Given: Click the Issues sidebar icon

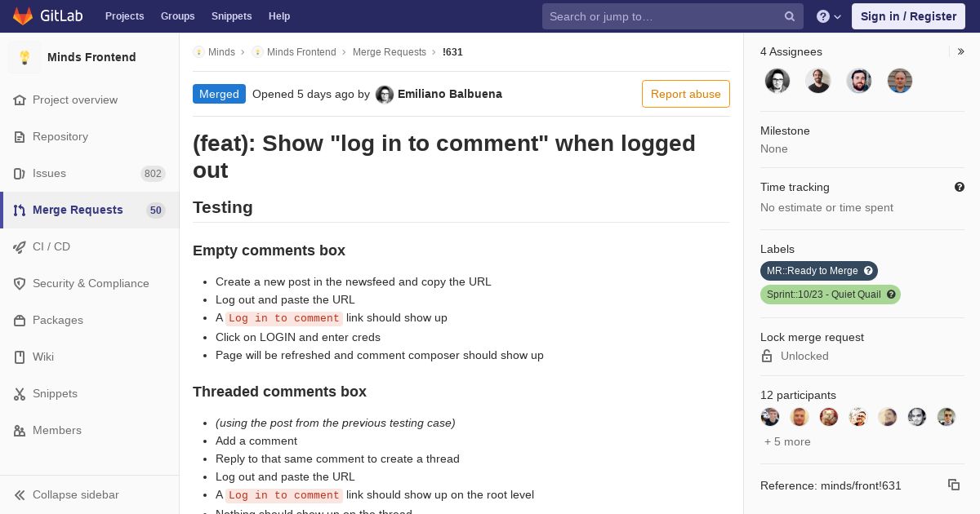Looking at the screenshot, I should pos(20,173).
